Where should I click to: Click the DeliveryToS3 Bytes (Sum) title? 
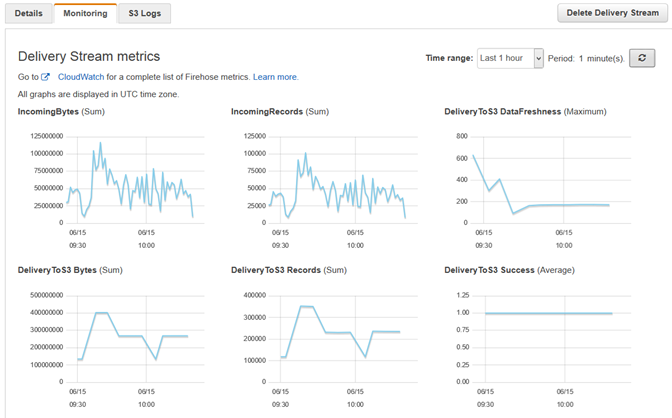70,270
